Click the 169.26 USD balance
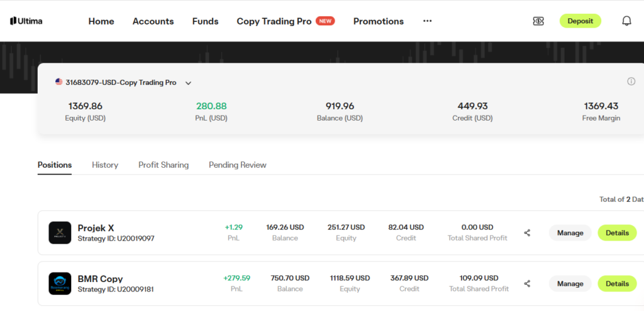Image resolution: width=644 pixels, height=311 pixels. pyautogui.click(x=285, y=227)
